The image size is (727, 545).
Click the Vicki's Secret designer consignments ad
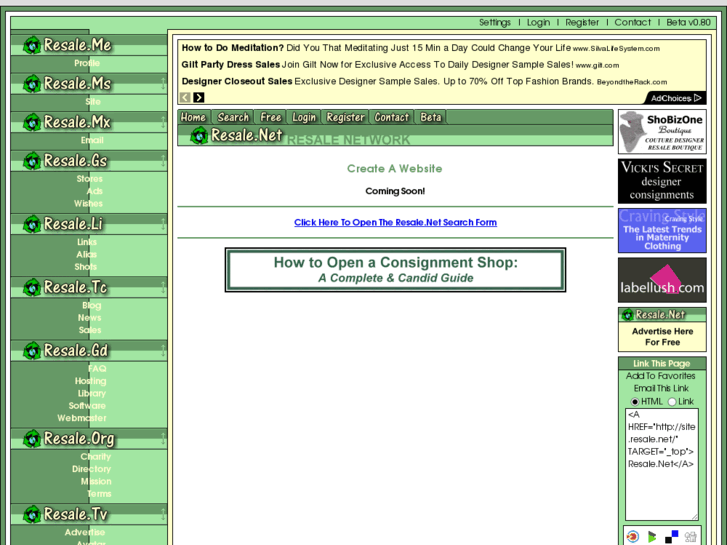[662, 181]
